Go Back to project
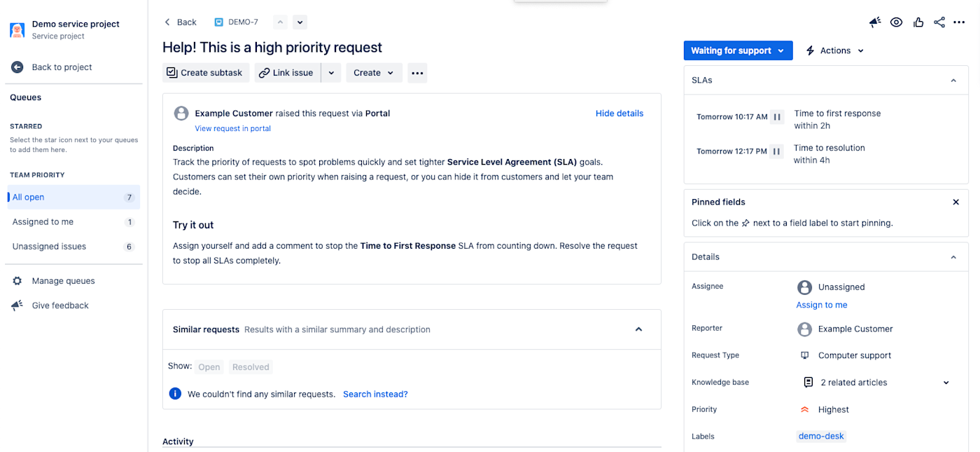Image resolution: width=980 pixels, height=452 pixels. [x=62, y=67]
